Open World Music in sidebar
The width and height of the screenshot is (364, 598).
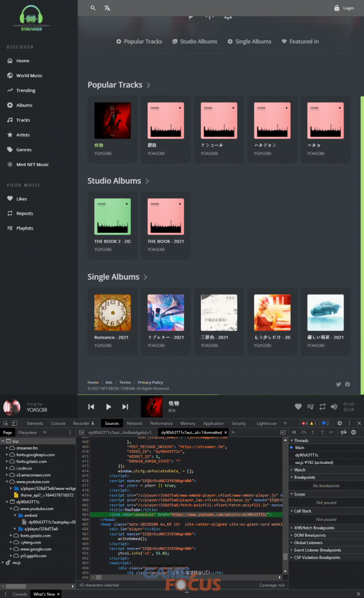tap(25, 76)
